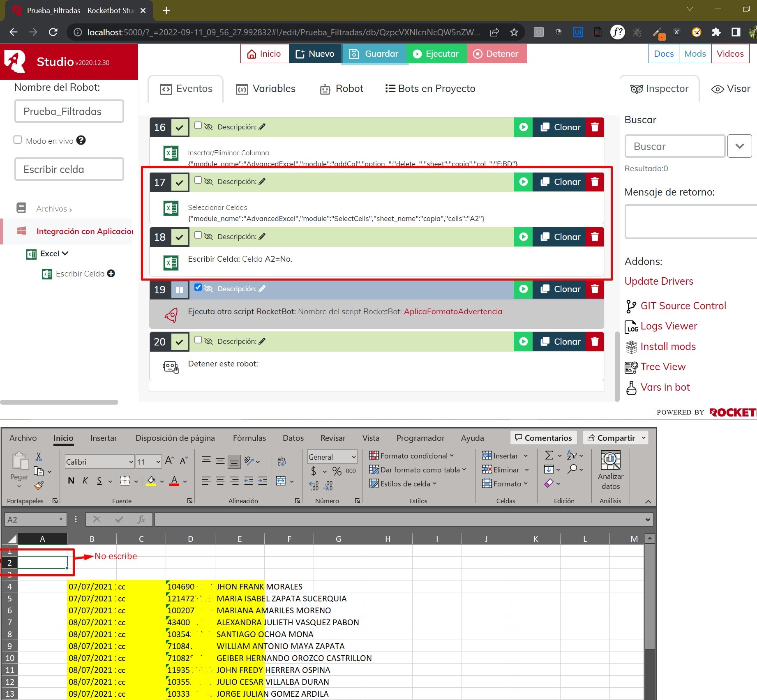Type in the Buscar search field
This screenshot has width=757, height=700.
click(674, 146)
